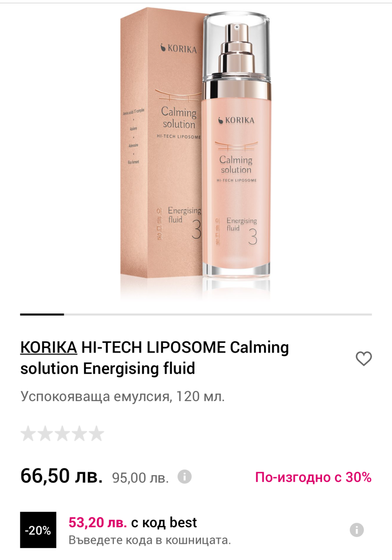Open the KORIKA brand link
This screenshot has height=560, width=392.
click(48, 347)
